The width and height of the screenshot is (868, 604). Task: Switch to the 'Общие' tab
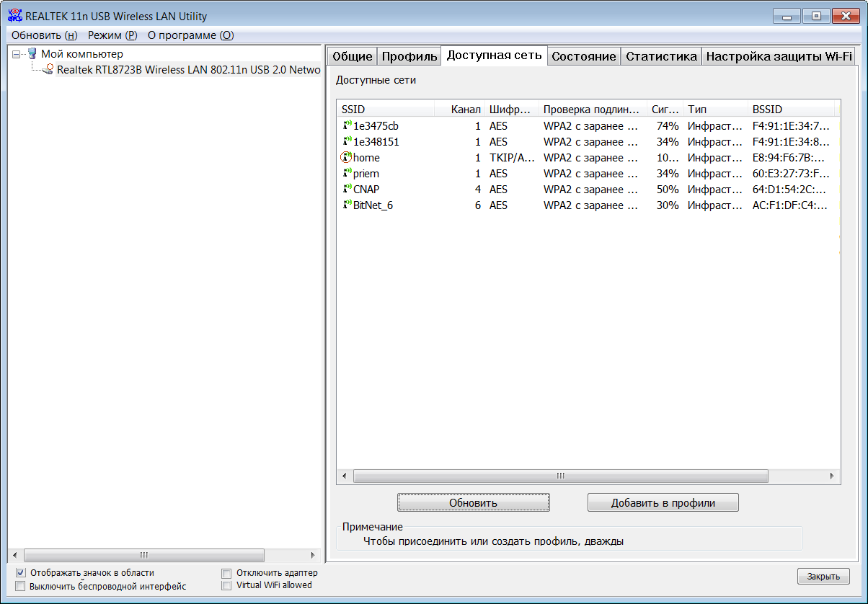click(x=353, y=57)
